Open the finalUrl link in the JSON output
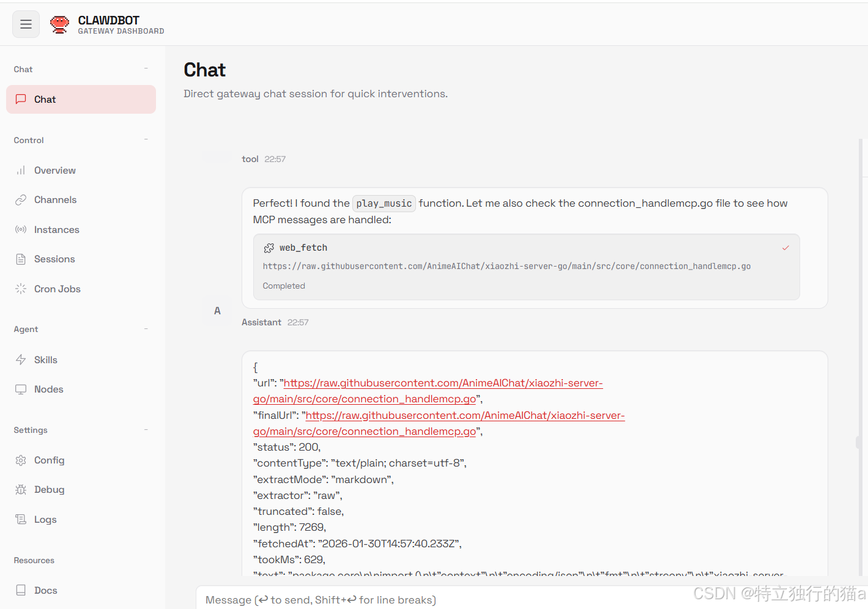The image size is (868, 609). pos(439,423)
